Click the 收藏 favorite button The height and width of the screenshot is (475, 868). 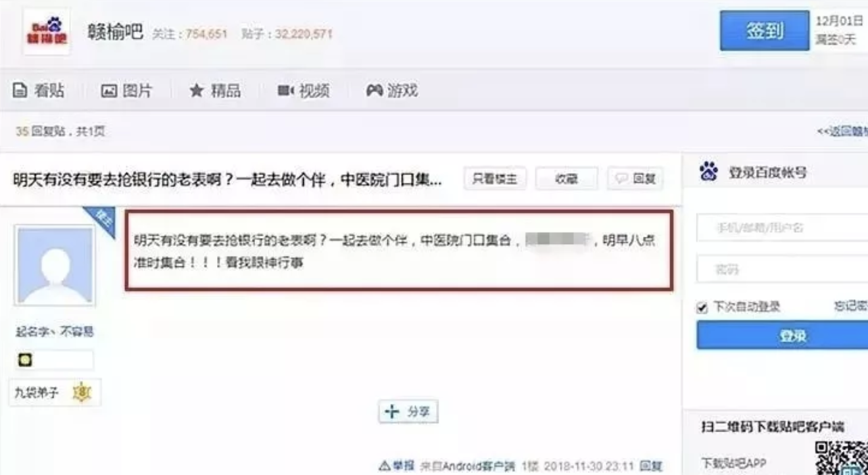[x=566, y=179]
